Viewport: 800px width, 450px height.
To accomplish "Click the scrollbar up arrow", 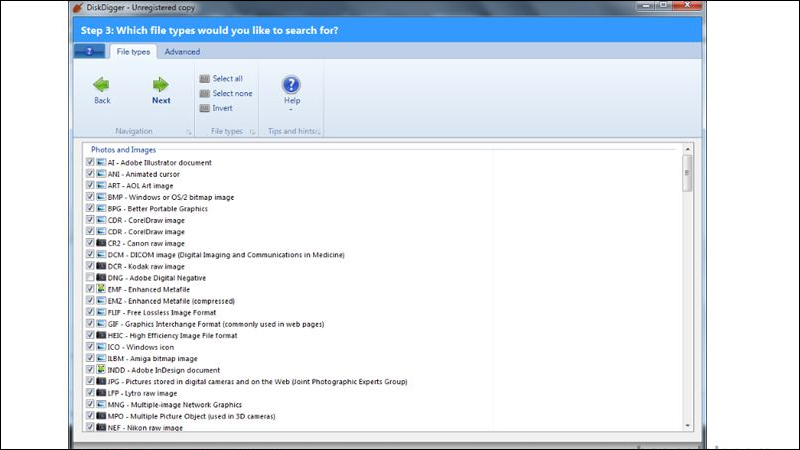I will point(687,149).
